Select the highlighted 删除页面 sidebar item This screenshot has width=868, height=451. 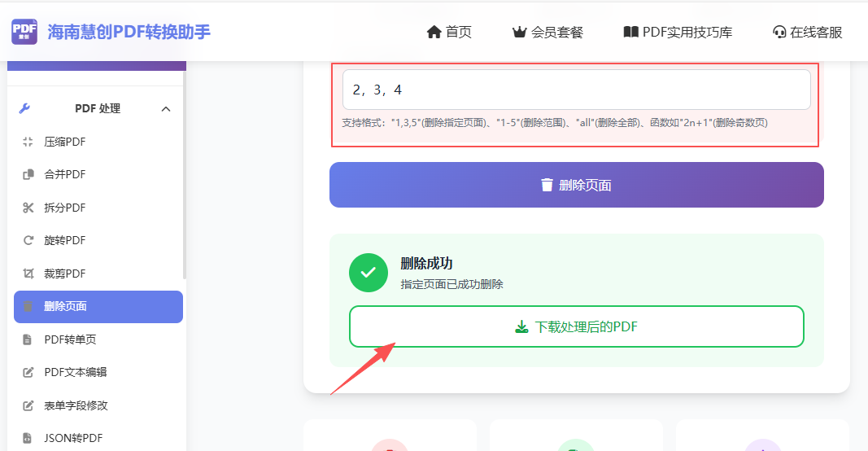[98, 306]
